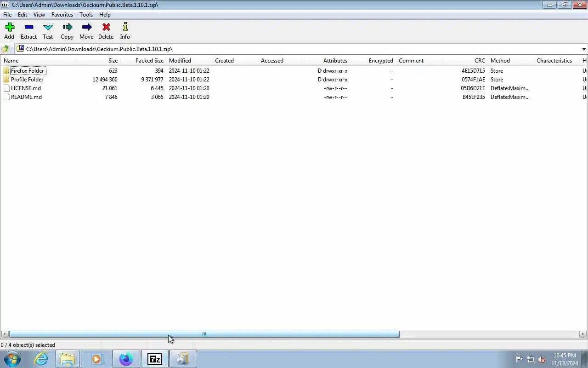Switch to Firefox taskbar icon

tap(126, 359)
